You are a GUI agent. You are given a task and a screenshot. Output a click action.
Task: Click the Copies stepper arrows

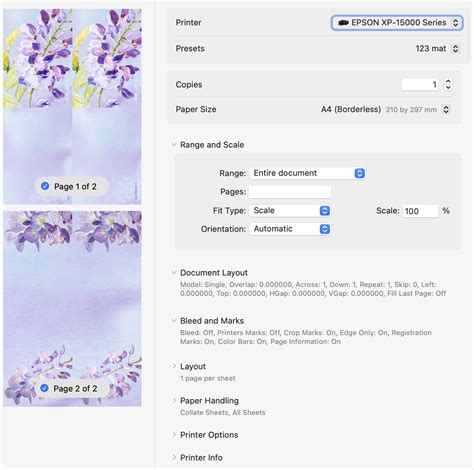click(x=448, y=85)
